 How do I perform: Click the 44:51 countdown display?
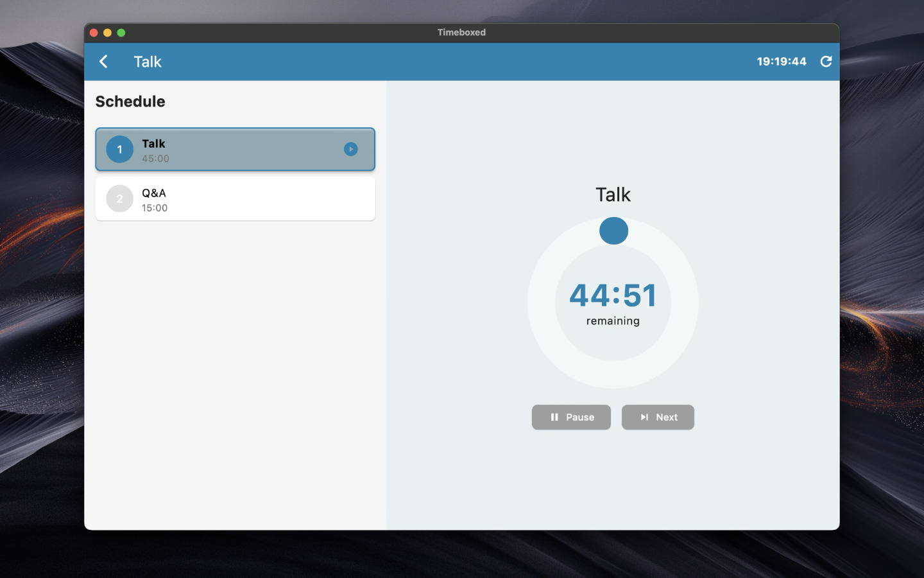click(x=613, y=295)
